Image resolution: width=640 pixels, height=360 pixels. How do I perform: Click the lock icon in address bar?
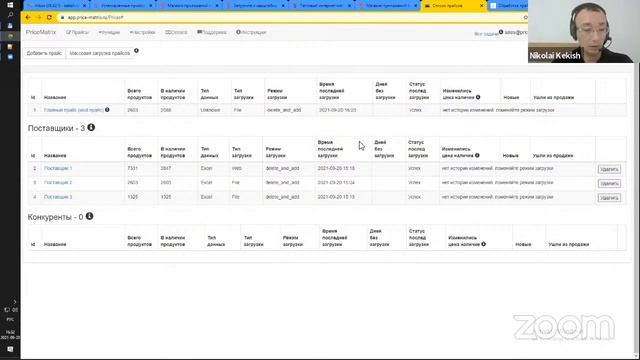click(62, 18)
